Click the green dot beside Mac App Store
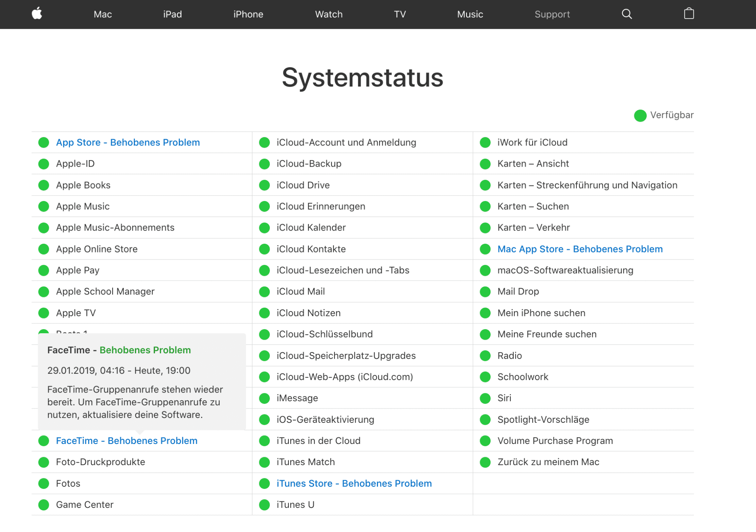 (485, 249)
